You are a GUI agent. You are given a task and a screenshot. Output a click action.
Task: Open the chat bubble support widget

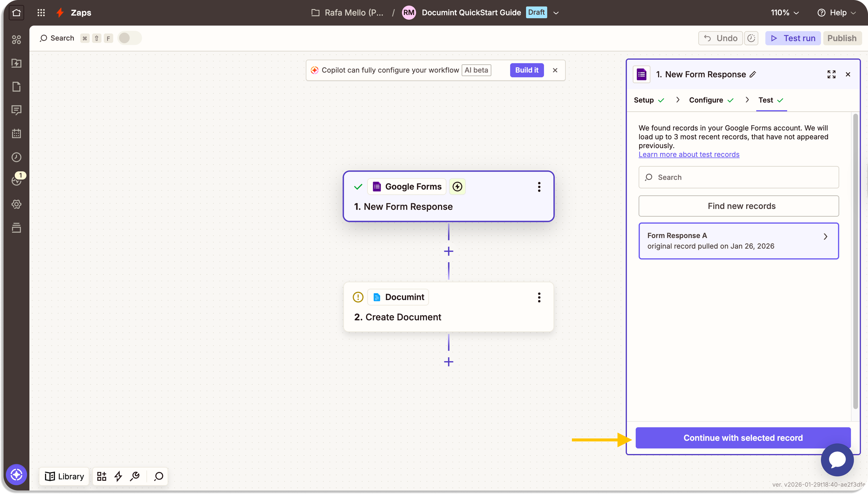(837, 460)
